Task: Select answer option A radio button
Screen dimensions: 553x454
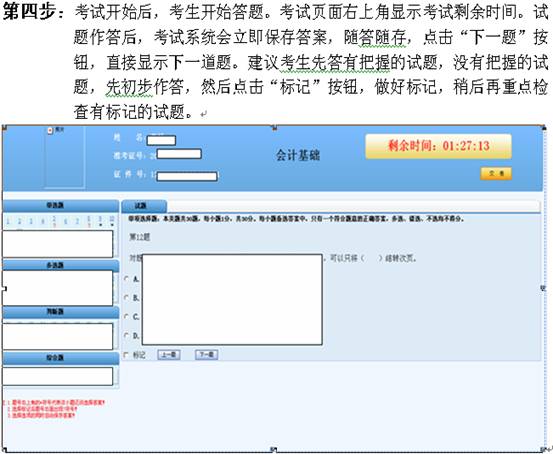Action: point(126,279)
